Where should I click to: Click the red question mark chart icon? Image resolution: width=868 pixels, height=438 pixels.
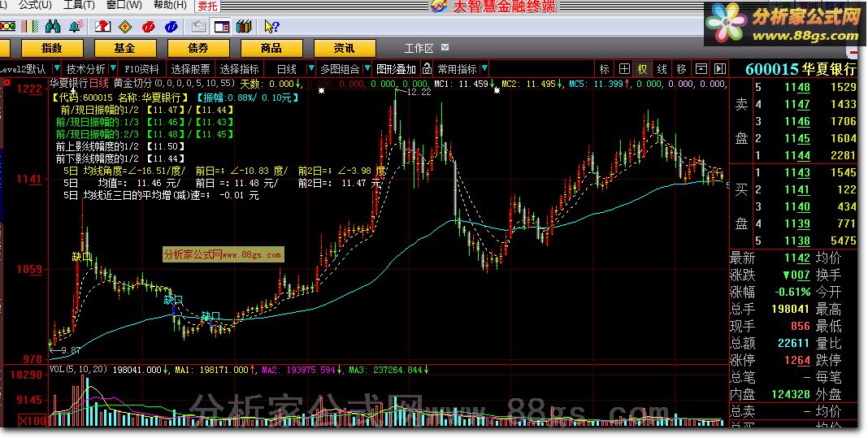pyautogui.click(x=102, y=26)
